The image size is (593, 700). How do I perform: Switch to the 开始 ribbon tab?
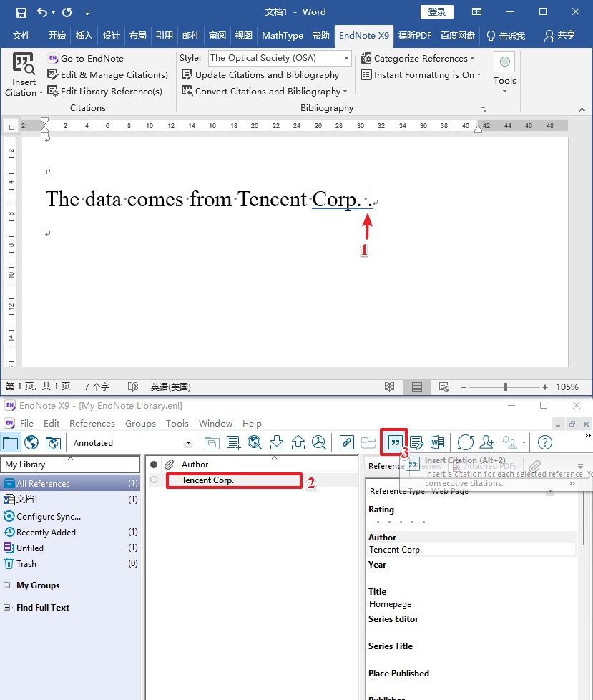[57, 36]
